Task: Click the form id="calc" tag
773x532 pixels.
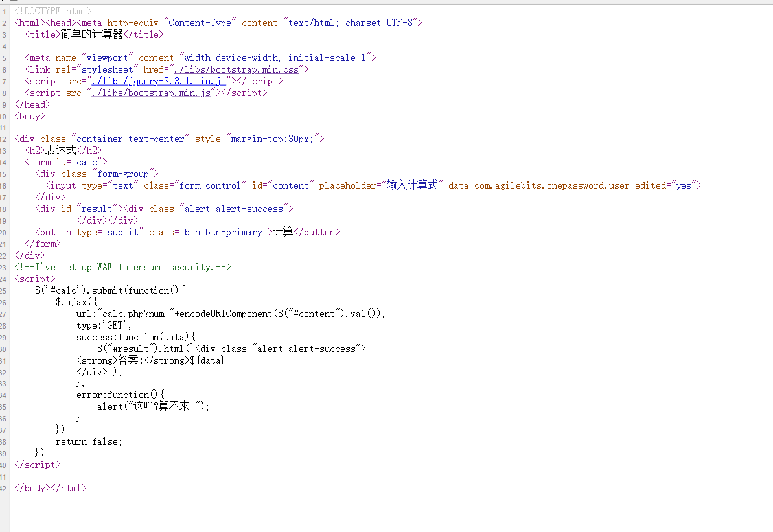Action: [66, 162]
